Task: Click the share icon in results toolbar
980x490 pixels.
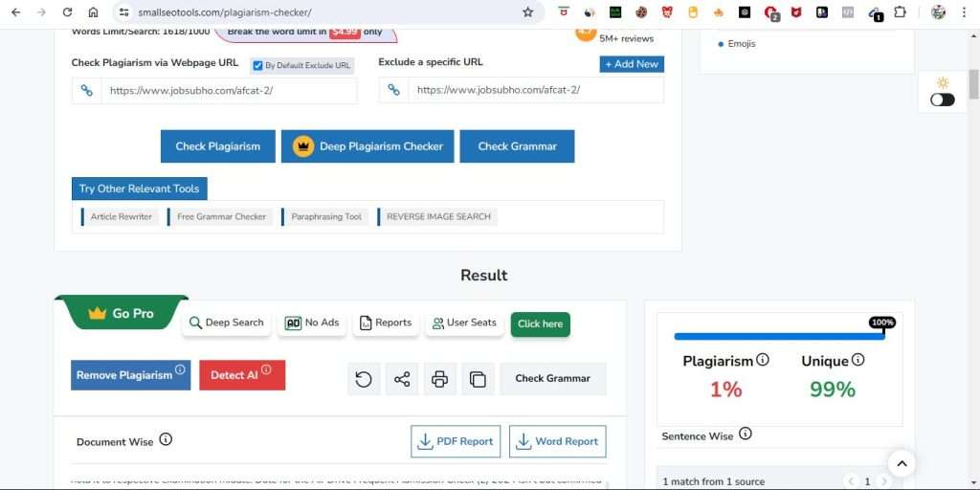Action: [402, 379]
